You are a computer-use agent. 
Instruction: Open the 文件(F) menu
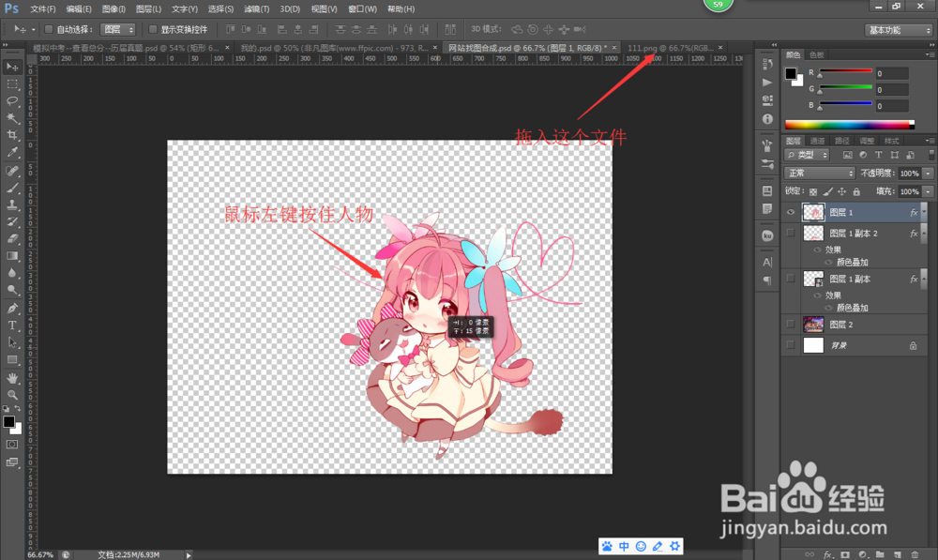point(42,9)
